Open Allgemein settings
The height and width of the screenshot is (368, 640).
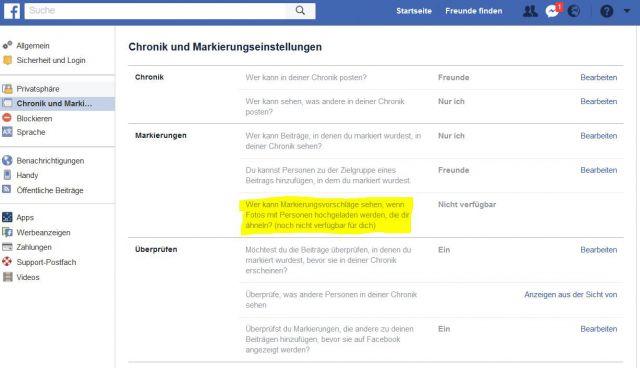point(33,46)
